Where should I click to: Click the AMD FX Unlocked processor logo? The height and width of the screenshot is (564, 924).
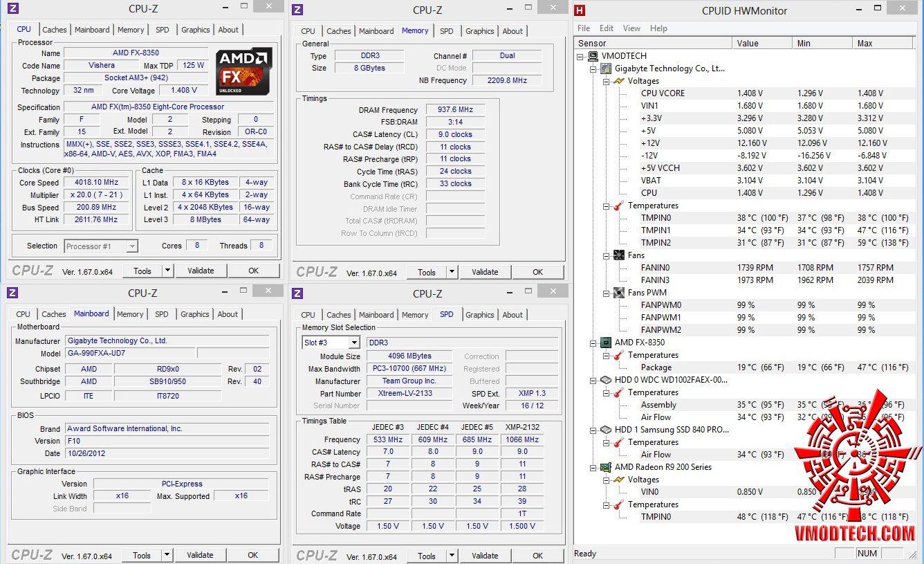click(244, 72)
